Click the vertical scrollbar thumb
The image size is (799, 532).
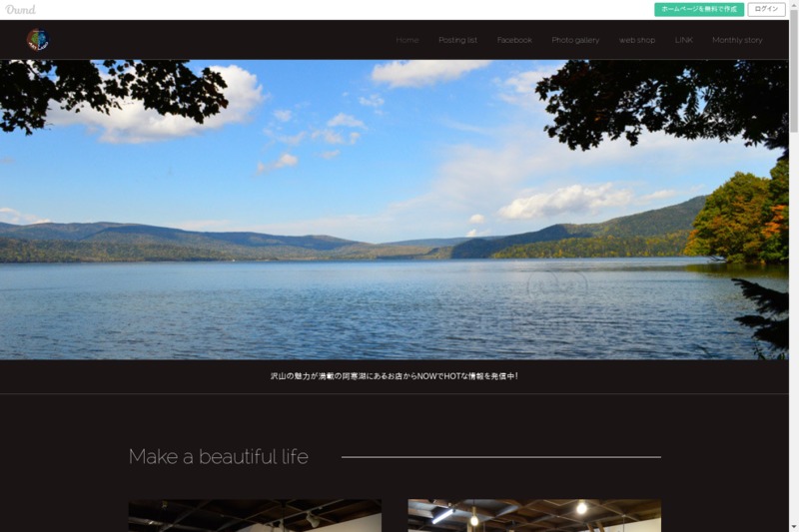794,70
